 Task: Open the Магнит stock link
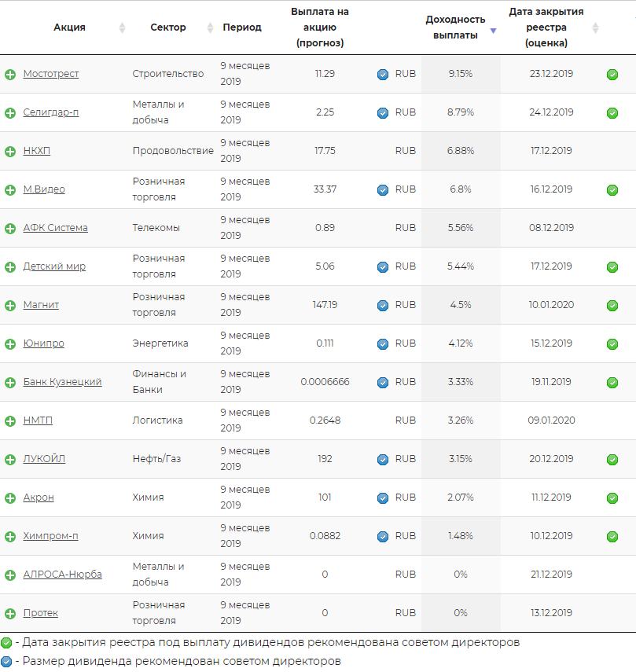[41, 305]
